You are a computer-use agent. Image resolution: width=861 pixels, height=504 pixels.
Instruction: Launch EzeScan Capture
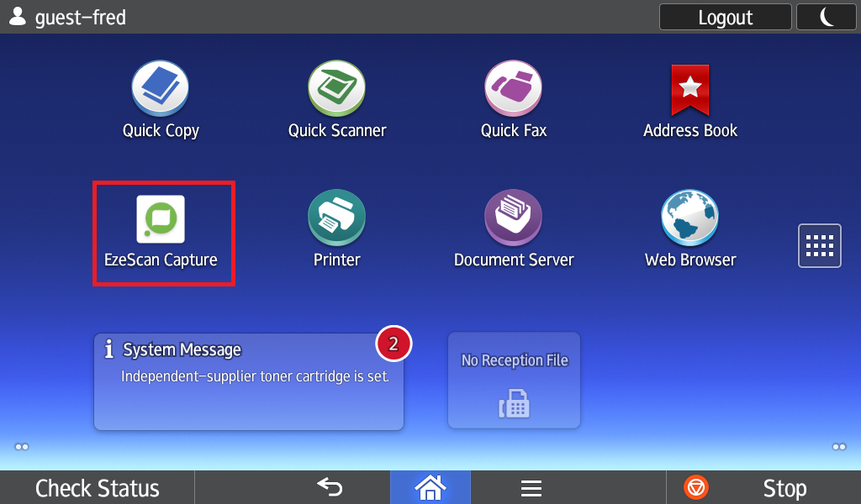[x=161, y=220]
